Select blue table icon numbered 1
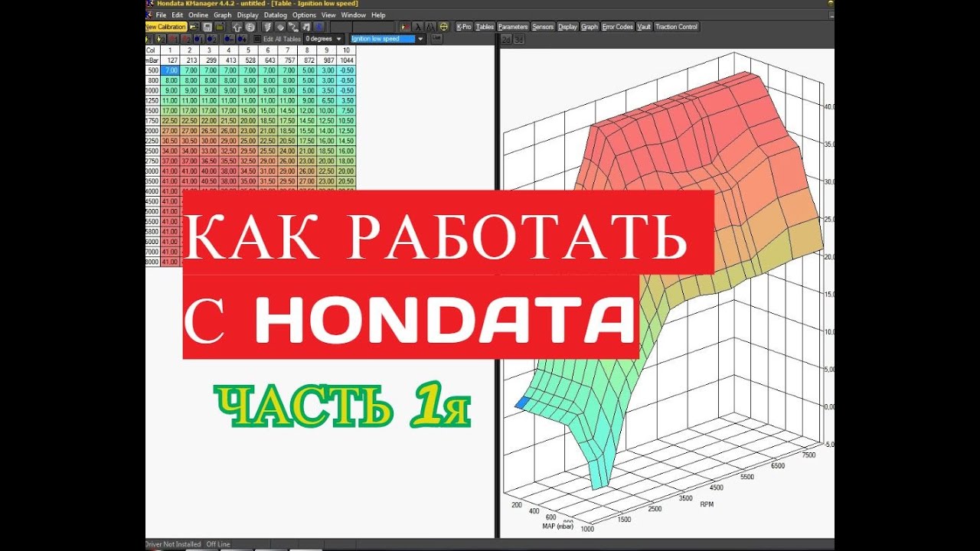The width and height of the screenshot is (980, 551). pos(199,38)
